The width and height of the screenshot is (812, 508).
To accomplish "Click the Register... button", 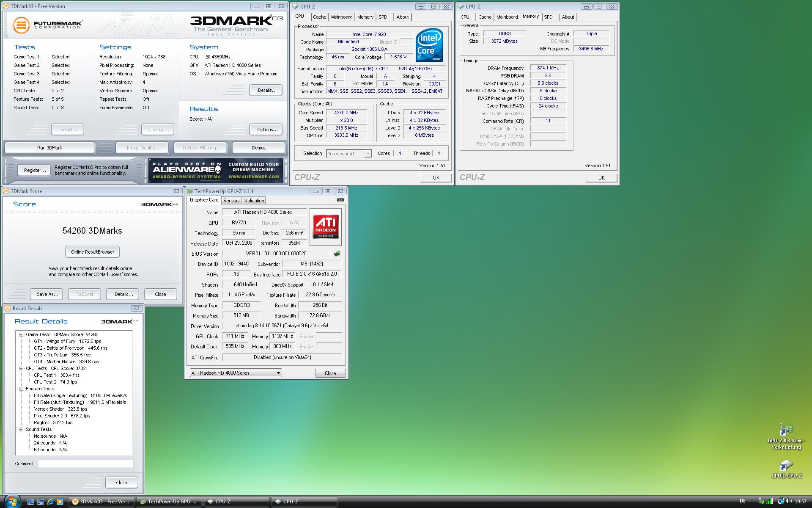I will click(35, 170).
